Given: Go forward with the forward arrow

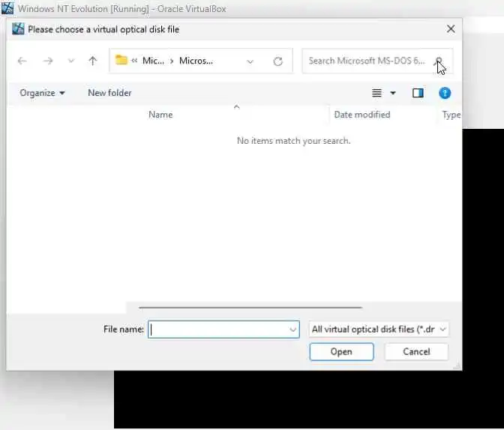Looking at the screenshot, I should pyautogui.click(x=48, y=61).
